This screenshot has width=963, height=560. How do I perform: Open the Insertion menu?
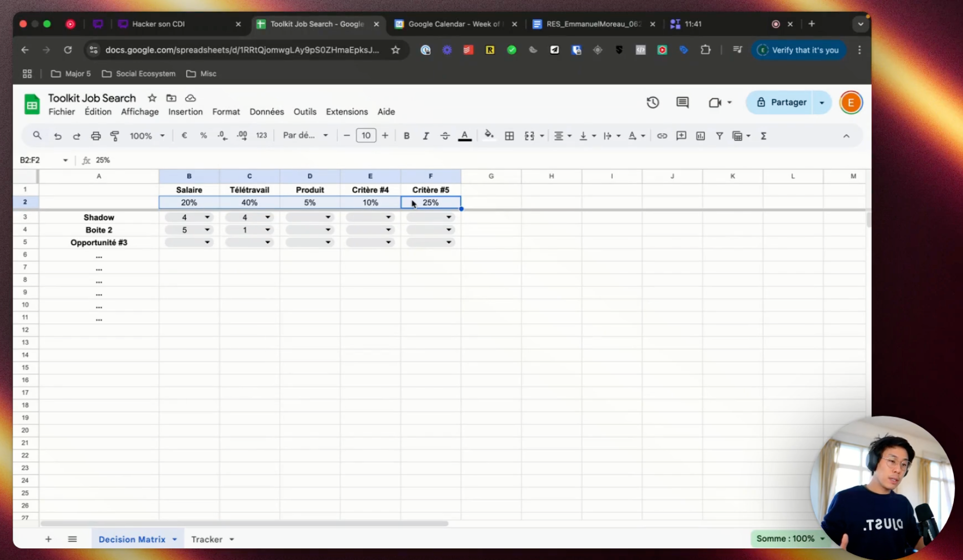[185, 112]
